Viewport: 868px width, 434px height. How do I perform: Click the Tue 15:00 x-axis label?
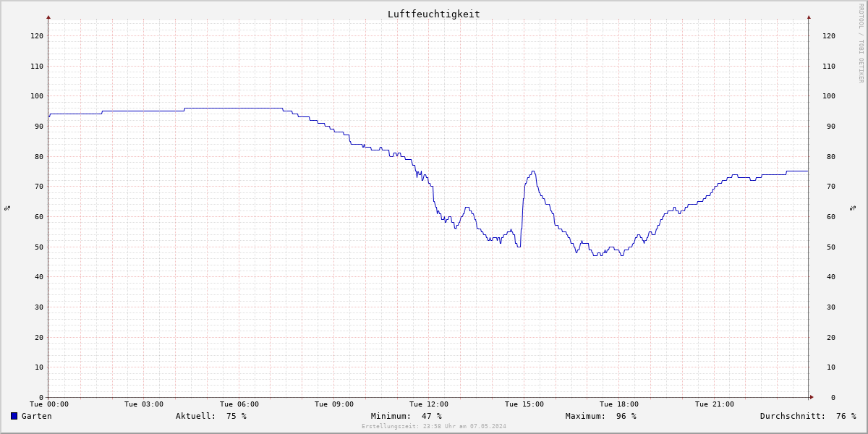click(x=524, y=404)
